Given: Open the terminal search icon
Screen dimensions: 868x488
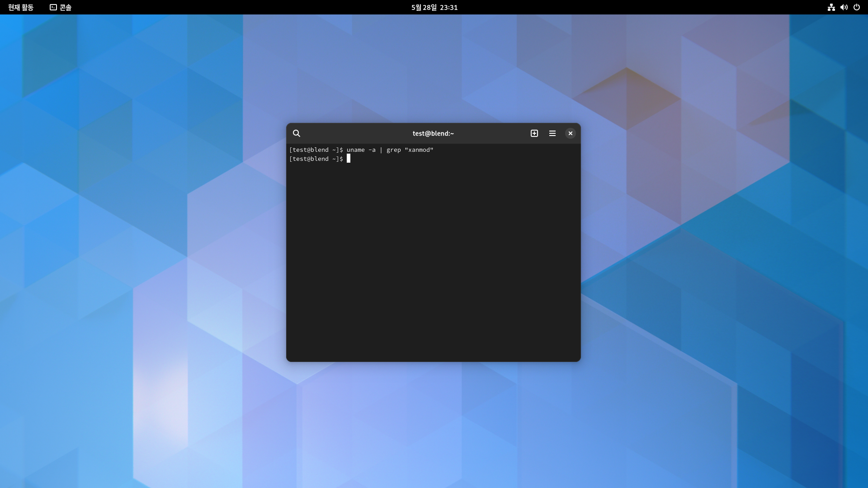Looking at the screenshot, I should tap(297, 133).
